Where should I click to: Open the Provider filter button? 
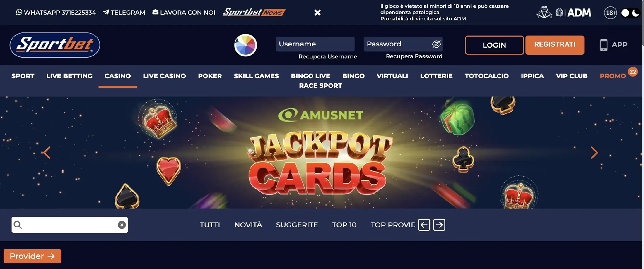click(32, 256)
